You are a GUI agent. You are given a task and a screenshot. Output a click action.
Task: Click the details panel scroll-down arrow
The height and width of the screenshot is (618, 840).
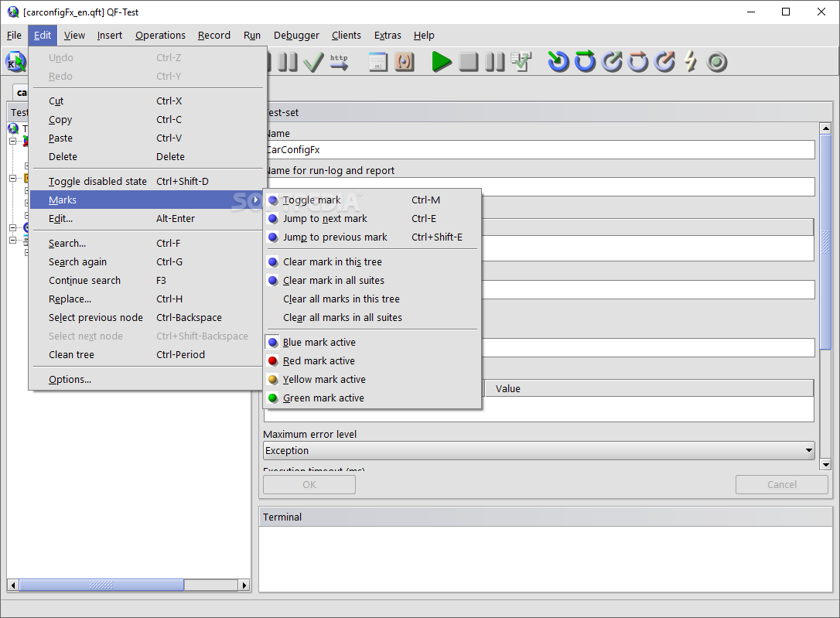click(x=825, y=465)
